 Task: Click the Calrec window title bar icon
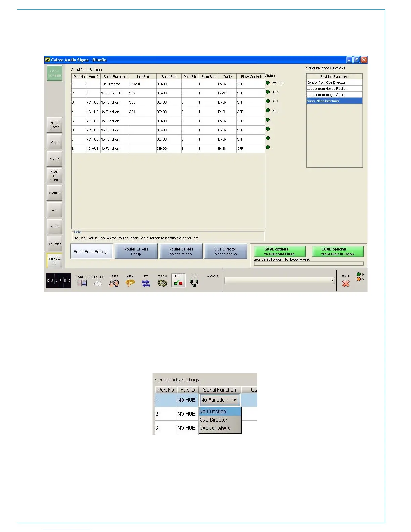click(47, 60)
